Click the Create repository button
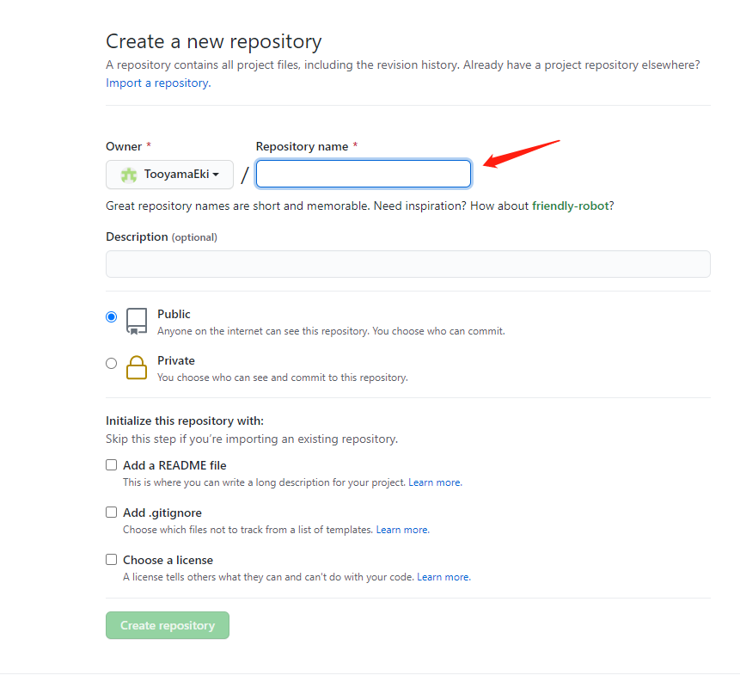This screenshot has width=740, height=700. [168, 625]
